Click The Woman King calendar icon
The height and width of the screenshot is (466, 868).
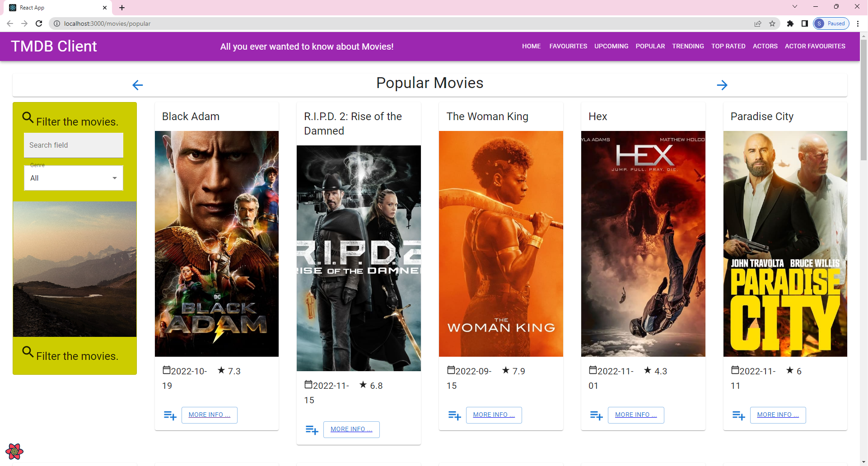click(x=451, y=370)
